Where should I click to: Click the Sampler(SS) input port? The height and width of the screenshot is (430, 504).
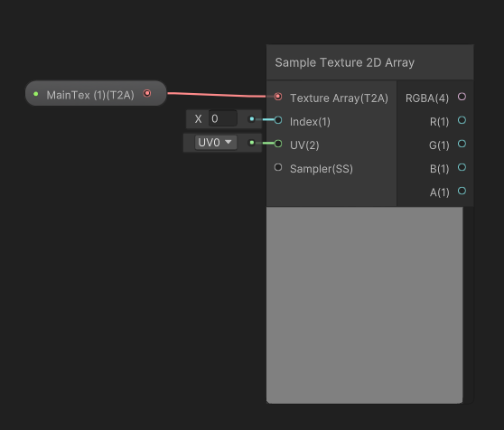(278, 167)
